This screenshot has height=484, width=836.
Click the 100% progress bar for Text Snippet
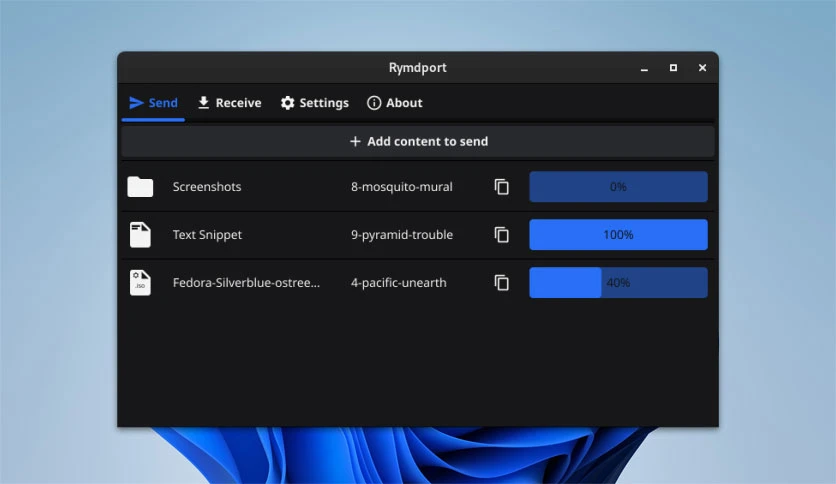pyautogui.click(x=618, y=235)
